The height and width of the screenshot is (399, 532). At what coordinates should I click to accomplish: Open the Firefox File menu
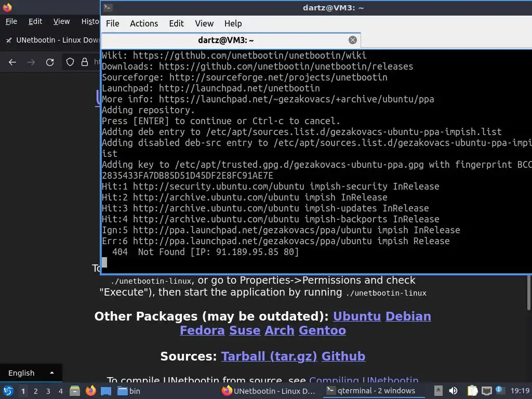[11, 21]
